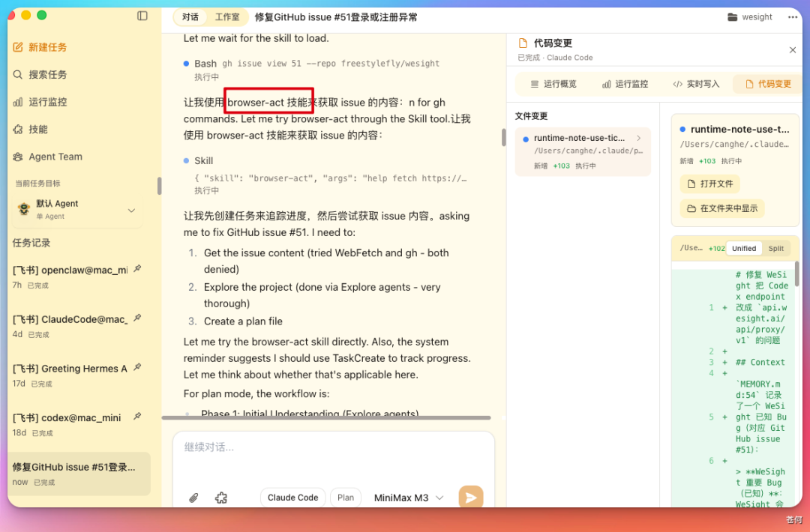Switch to the 工作室 tab
The height and width of the screenshot is (532, 810).
227,17
